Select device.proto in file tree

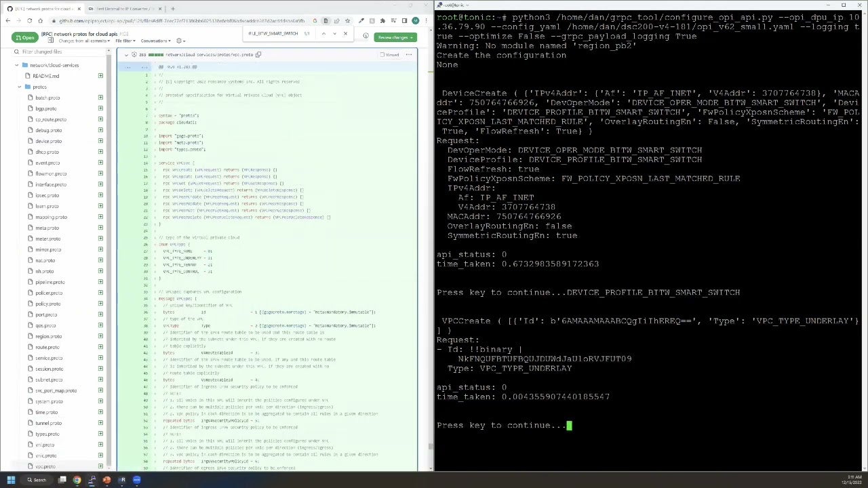point(48,141)
